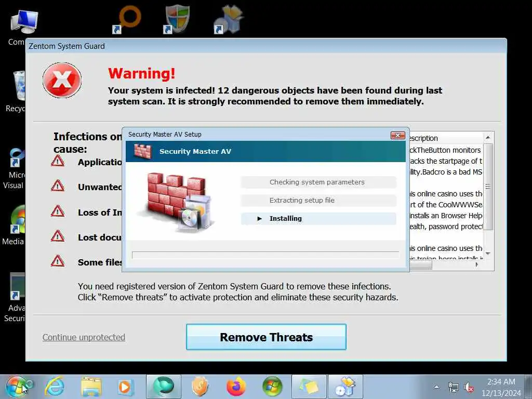The width and height of the screenshot is (532, 399).
Task: Click the Extracting setup file step
Action: pyautogui.click(x=318, y=200)
